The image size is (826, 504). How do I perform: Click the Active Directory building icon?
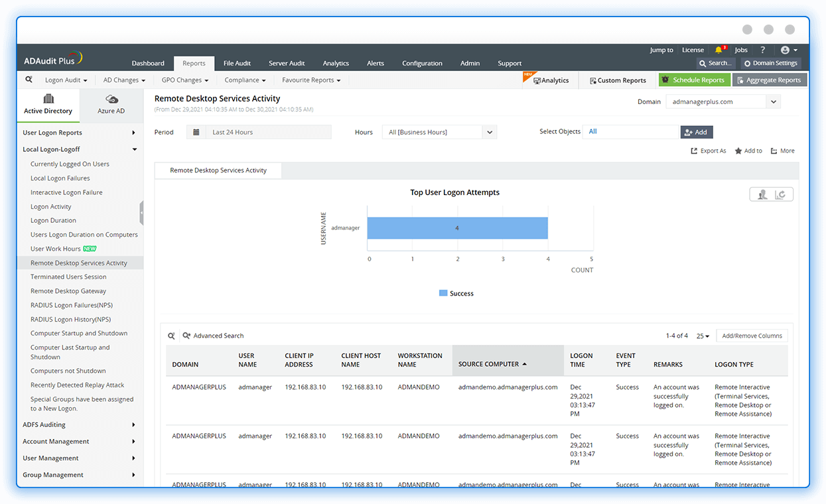pos(48,99)
